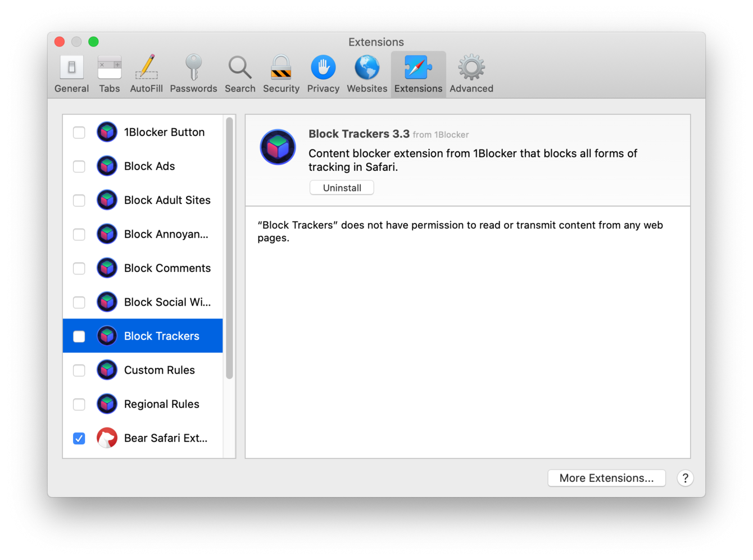Open the Tabs preferences icon
This screenshot has width=753, height=560.
[x=109, y=68]
